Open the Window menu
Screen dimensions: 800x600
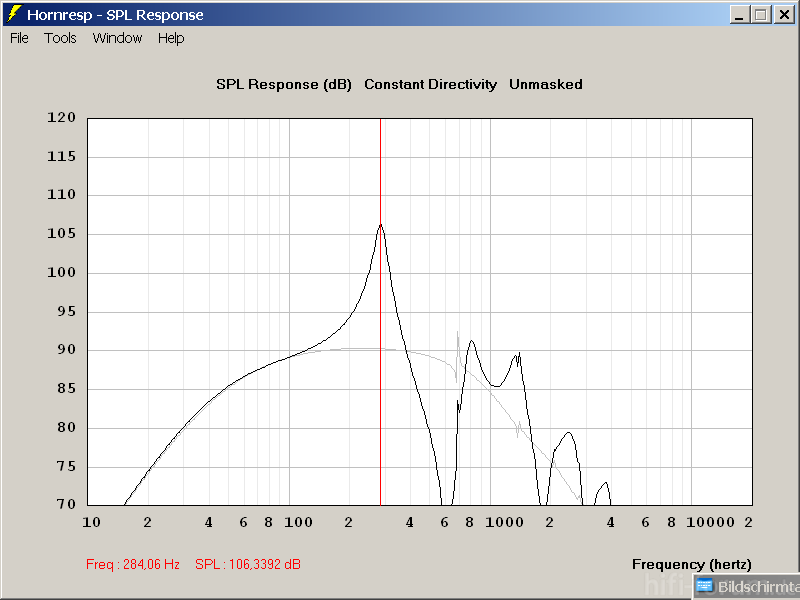(117, 38)
